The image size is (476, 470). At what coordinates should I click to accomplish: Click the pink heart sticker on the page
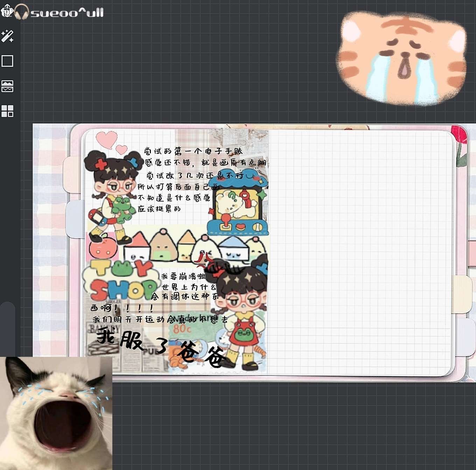(107, 139)
